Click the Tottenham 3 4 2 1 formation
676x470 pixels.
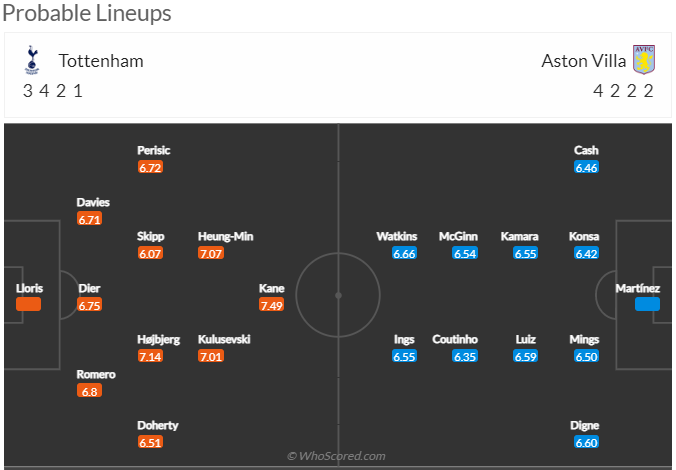(x=53, y=91)
